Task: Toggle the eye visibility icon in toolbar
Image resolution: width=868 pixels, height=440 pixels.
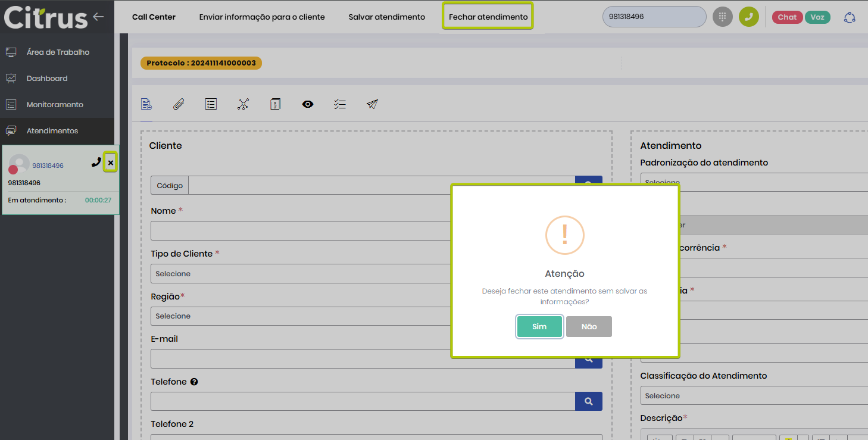Action: point(307,104)
